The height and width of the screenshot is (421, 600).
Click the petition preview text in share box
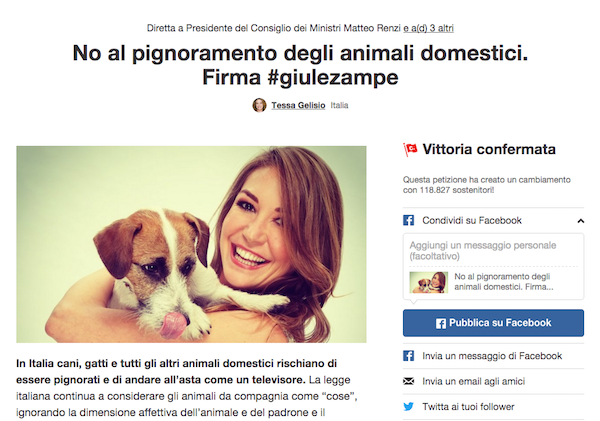pos(504,282)
